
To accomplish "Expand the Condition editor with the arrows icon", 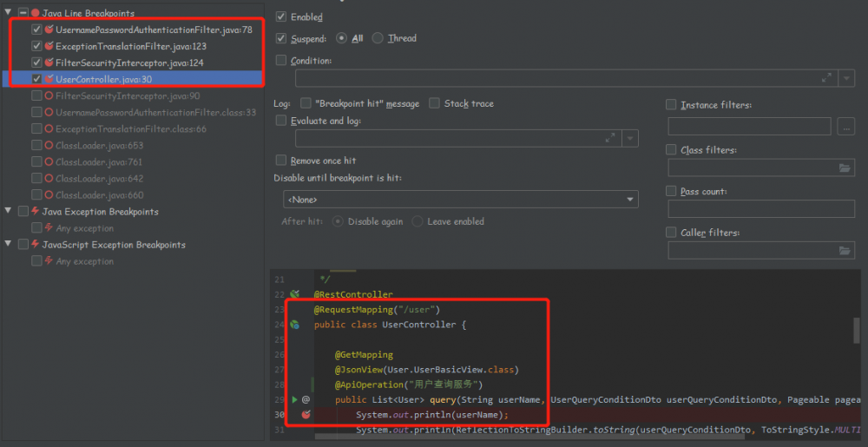I will click(x=826, y=79).
